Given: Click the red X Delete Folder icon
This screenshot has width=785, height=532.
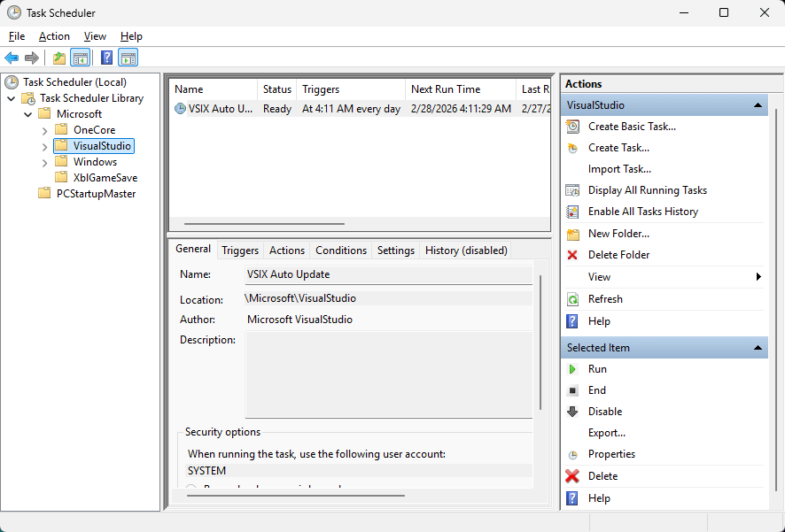Looking at the screenshot, I should click(572, 255).
